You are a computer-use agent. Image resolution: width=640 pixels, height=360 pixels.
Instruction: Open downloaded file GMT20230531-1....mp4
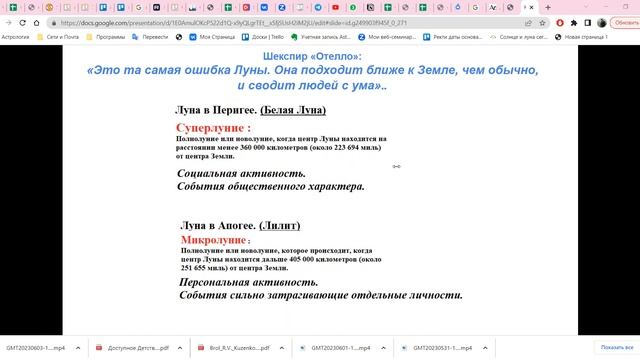tap(437, 348)
